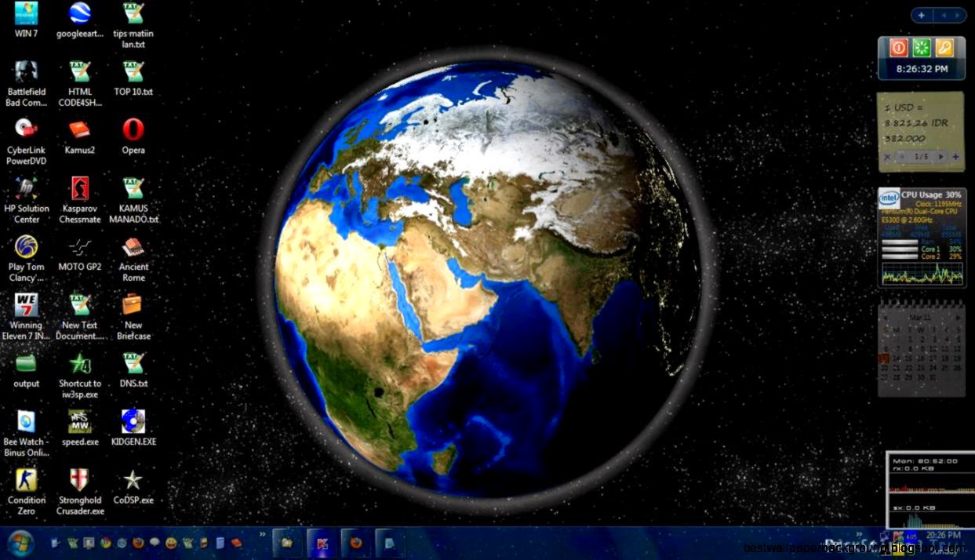Launch Winning Eleven 7 shortcut
This screenshot has height=560, width=975.
tap(26, 317)
